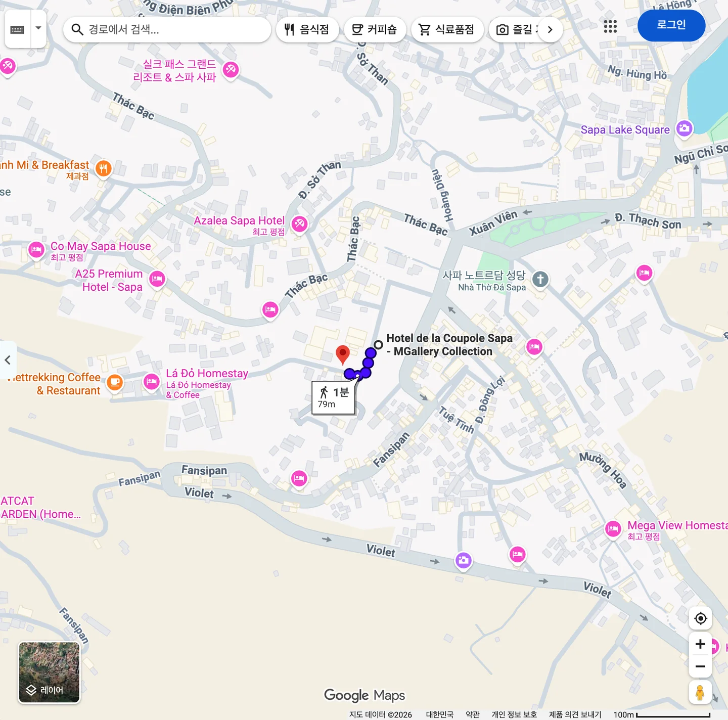Zoom in with the plus button
The height and width of the screenshot is (720, 728).
pos(700,644)
